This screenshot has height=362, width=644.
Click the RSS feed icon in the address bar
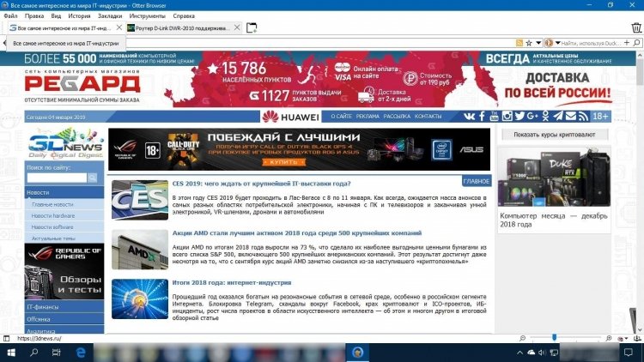point(519,43)
